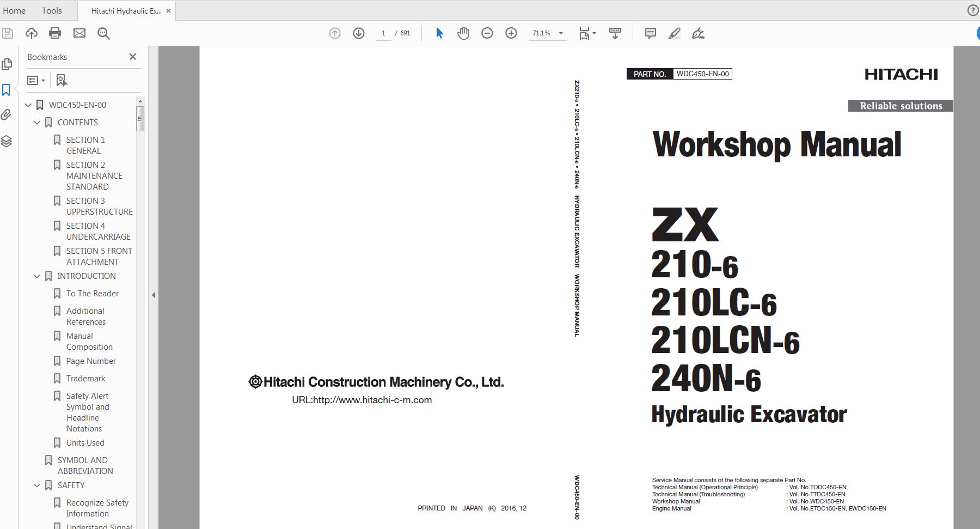Switch to the Tools tab
Screen dimensions: 980x529
tap(52, 10)
